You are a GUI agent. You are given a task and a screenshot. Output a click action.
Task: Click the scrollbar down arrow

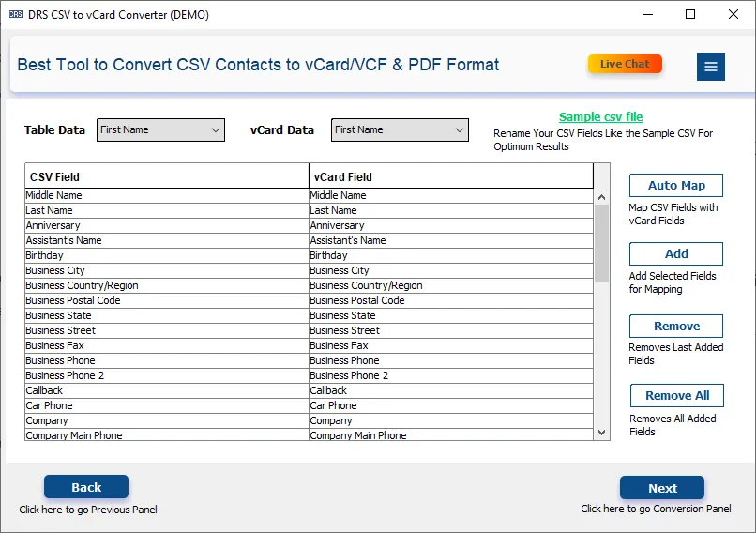pos(601,433)
